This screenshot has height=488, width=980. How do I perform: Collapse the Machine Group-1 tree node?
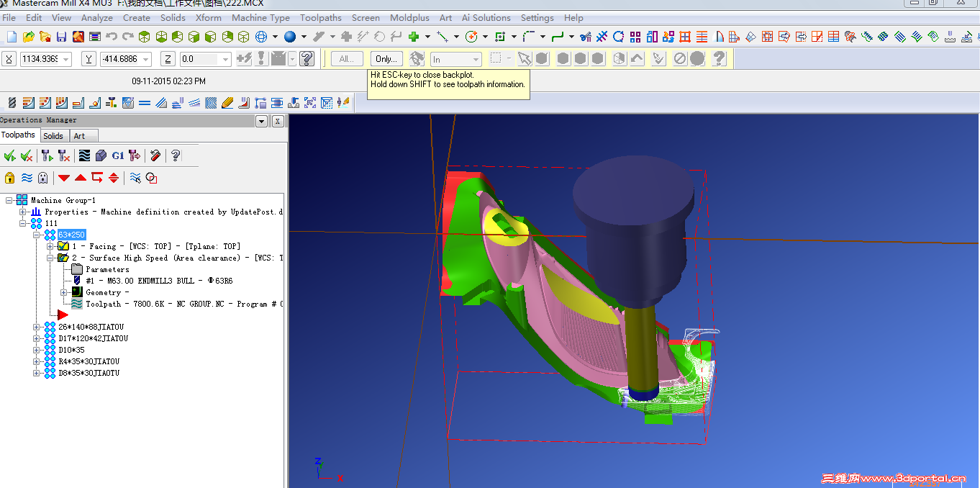[9, 200]
